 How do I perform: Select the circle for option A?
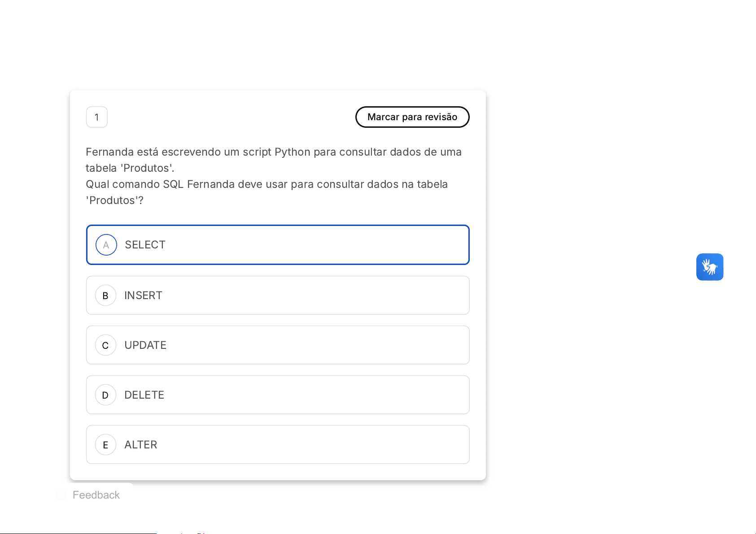click(x=106, y=245)
